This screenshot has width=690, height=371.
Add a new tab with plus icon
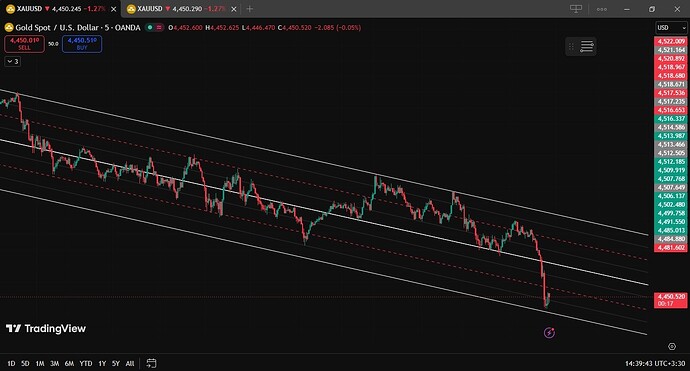pyautogui.click(x=250, y=9)
